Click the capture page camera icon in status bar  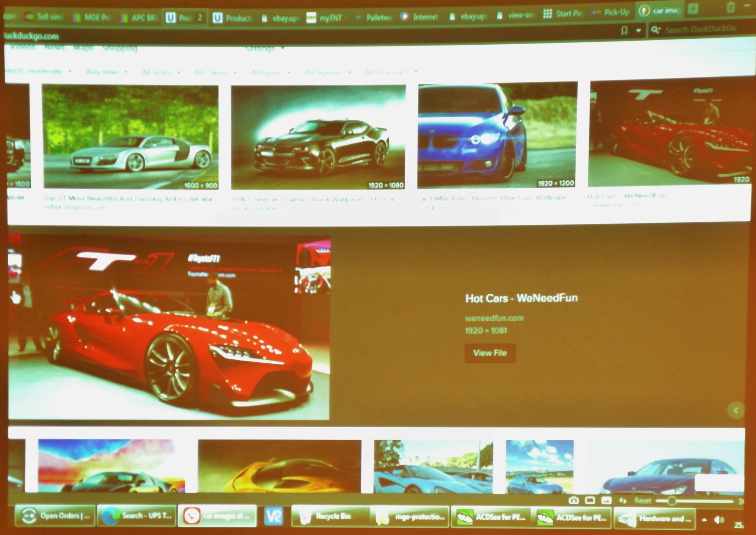(573, 500)
